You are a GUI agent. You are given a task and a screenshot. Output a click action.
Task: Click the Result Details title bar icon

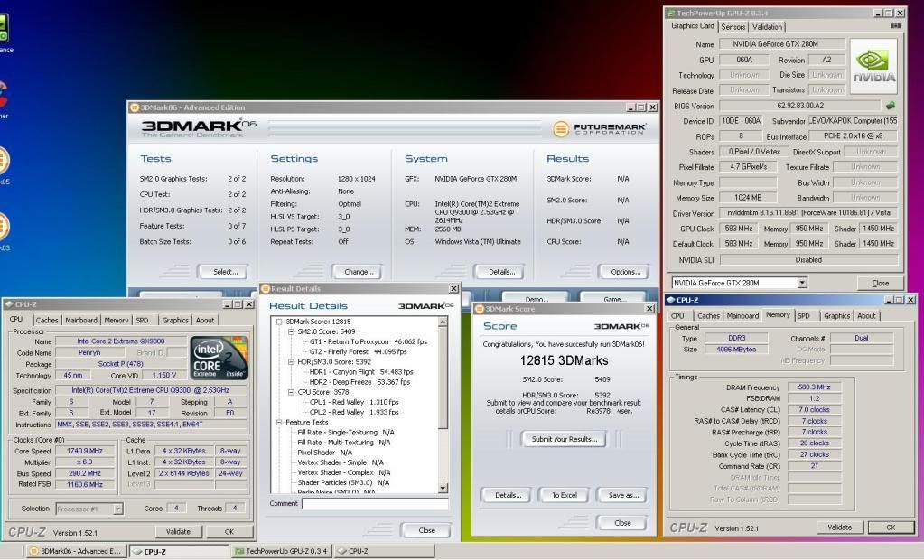[266, 288]
